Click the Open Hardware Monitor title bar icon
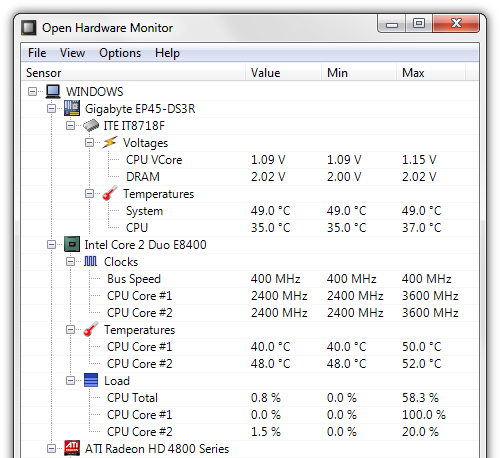The width and height of the screenshot is (500, 458). click(x=29, y=27)
